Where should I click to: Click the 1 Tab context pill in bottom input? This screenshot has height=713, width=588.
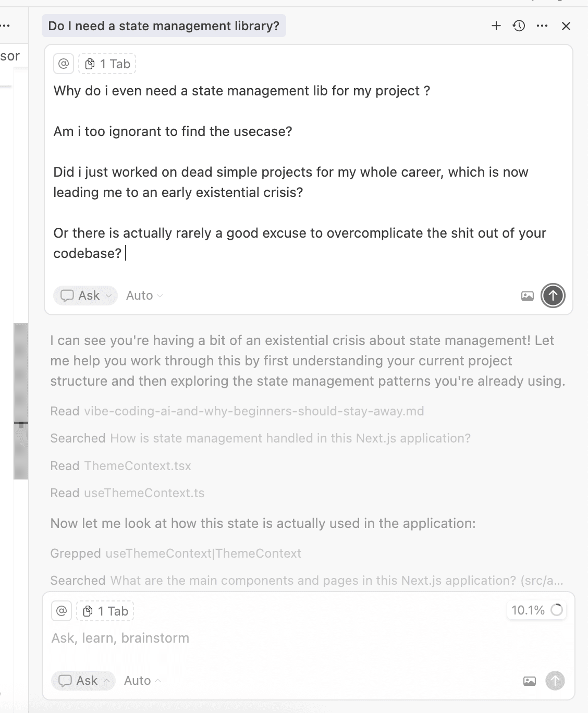(x=105, y=611)
